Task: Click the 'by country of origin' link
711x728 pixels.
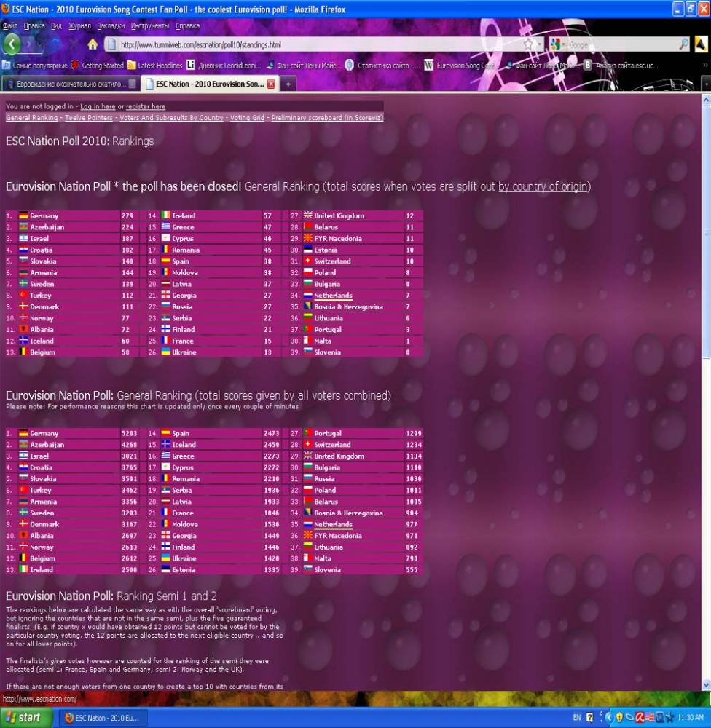Action: click(x=543, y=187)
